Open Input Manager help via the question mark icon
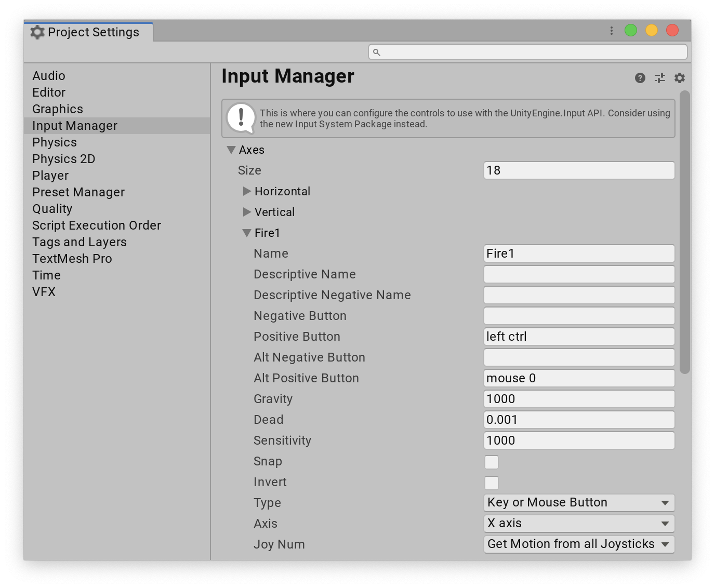Image resolution: width=715 pixels, height=588 pixels. [639, 78]
